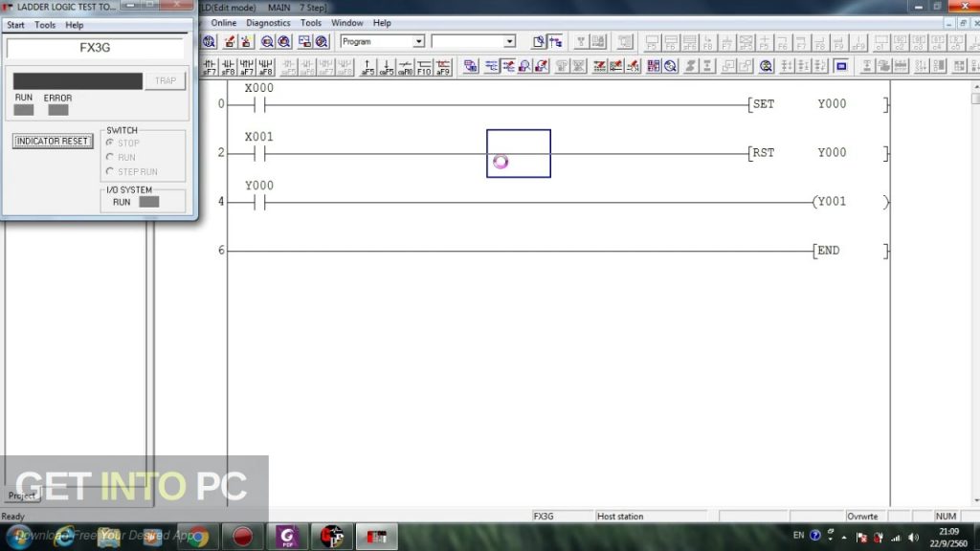Viewport: 980px width, 551px height.
Task: Select the rising pulse contact sF7 tool
Action: [x=209, y=65]
